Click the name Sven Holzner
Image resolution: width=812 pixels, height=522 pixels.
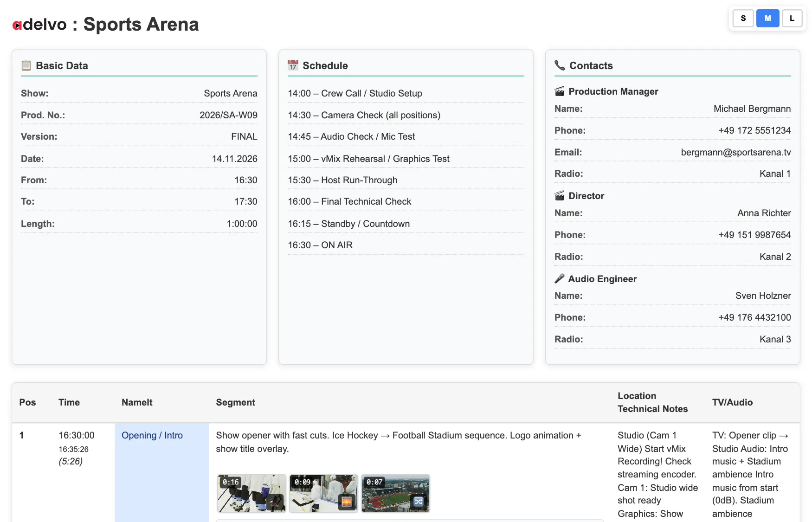[763, 296]
